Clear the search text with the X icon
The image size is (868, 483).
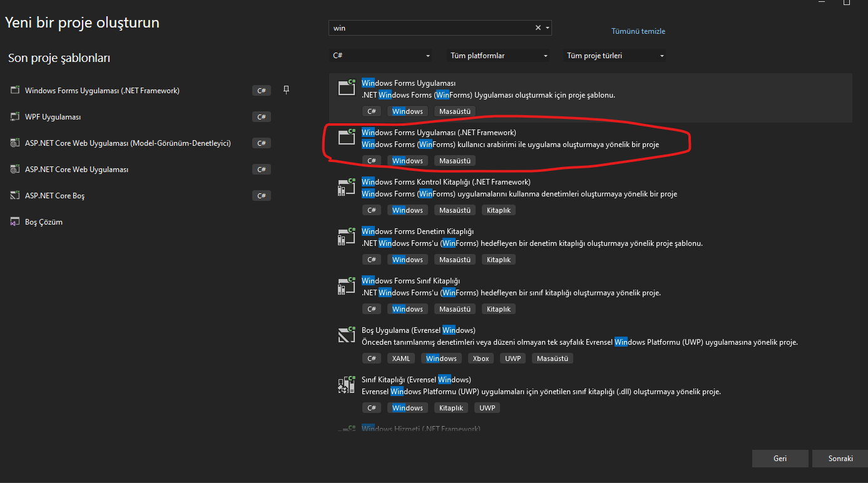coord(538,28)
